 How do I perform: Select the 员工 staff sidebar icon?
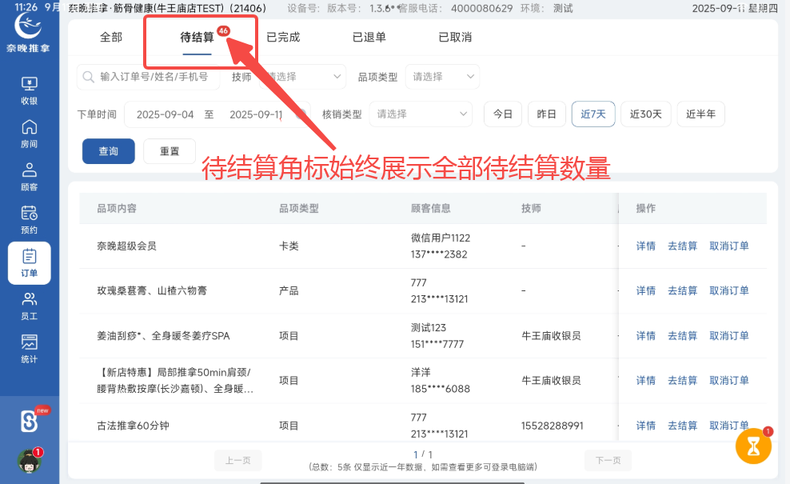pos(29,306)
